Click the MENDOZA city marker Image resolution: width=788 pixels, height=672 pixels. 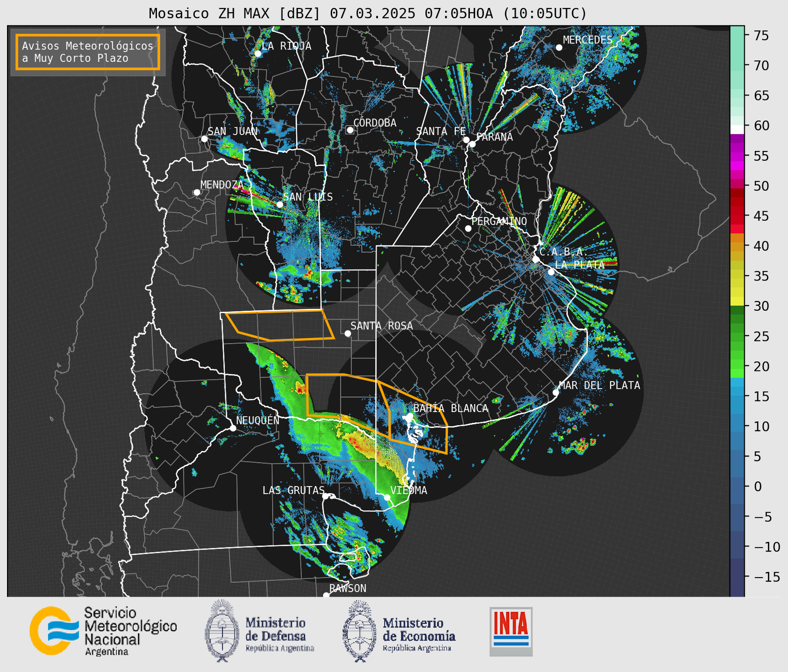coord(197,193)
